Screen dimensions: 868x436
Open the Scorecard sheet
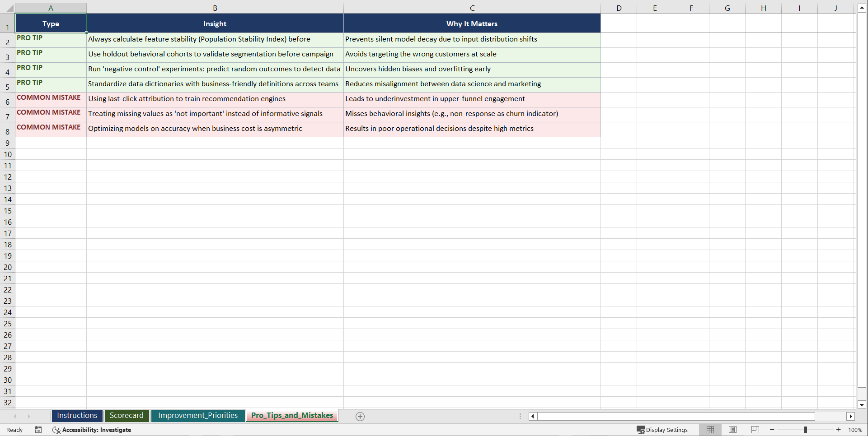coord(127,416)
